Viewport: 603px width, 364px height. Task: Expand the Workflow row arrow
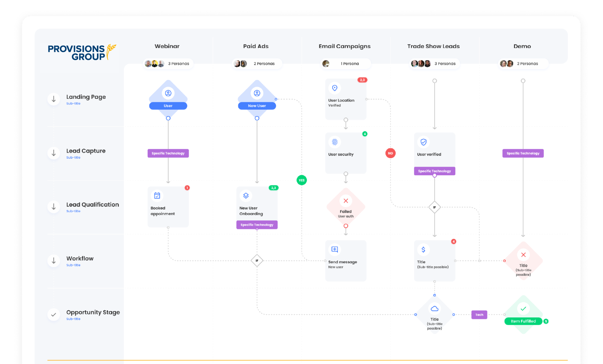[x=54, y=261]
